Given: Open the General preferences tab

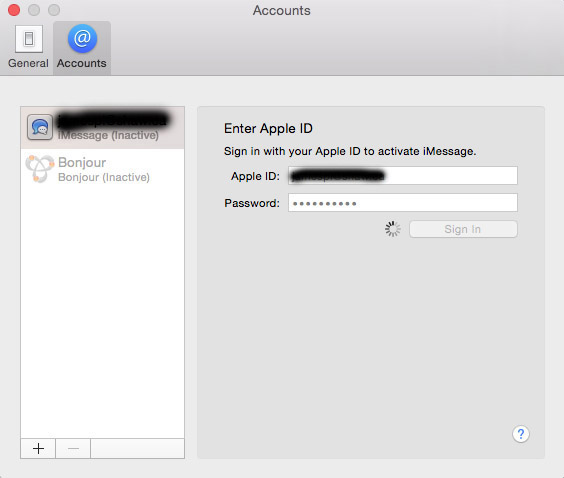Looking at the screenshot, I should (x=28, y=47).
